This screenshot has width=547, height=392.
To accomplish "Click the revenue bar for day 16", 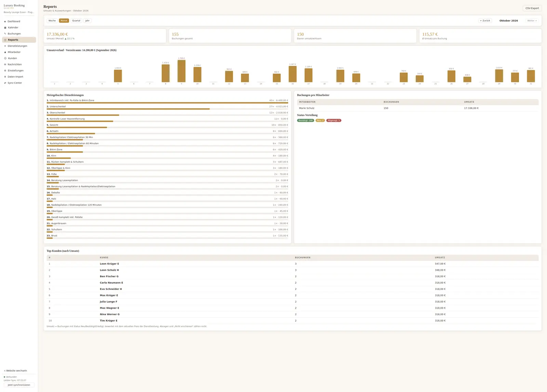I will coord(293,74).
